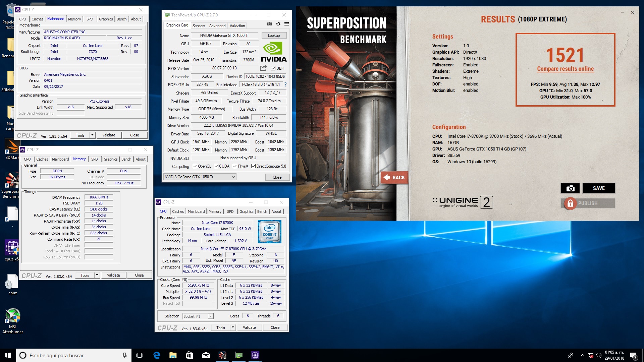Select SPD tab in Mainboard CPU-Z window
The image size is (644, 362).
click(x=90, y=19)
